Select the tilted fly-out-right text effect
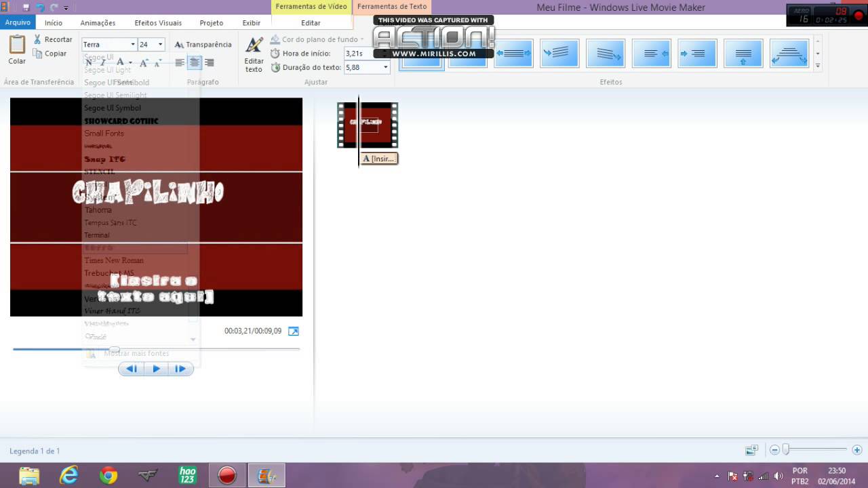Image resolution: width=868 pixels, height=488 pixels. [x=606, y=54]
